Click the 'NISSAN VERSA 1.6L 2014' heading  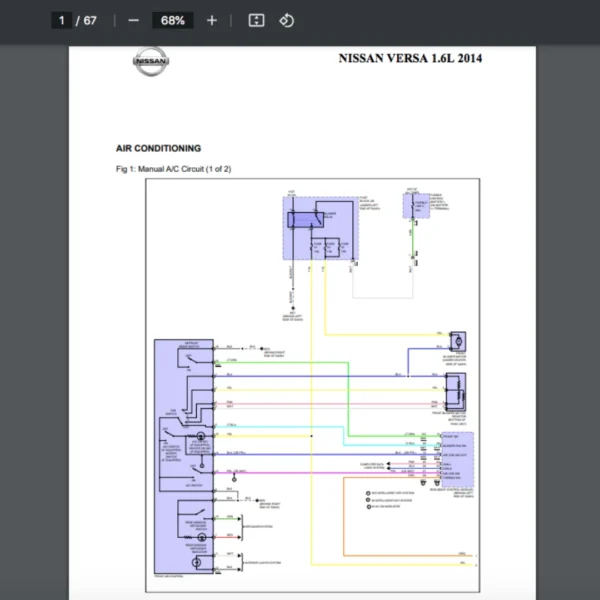(410, 58)
